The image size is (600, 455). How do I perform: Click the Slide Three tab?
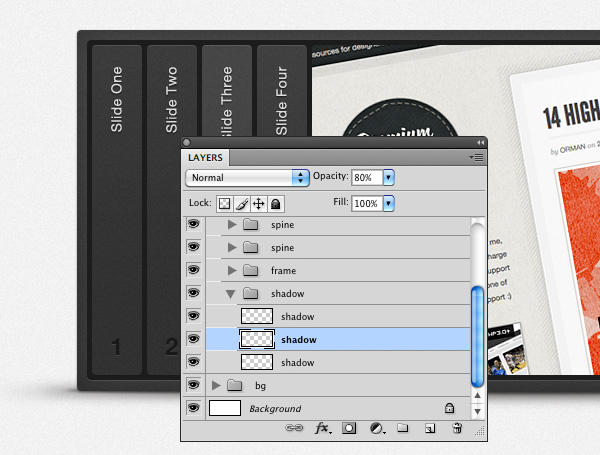point(227,90)
